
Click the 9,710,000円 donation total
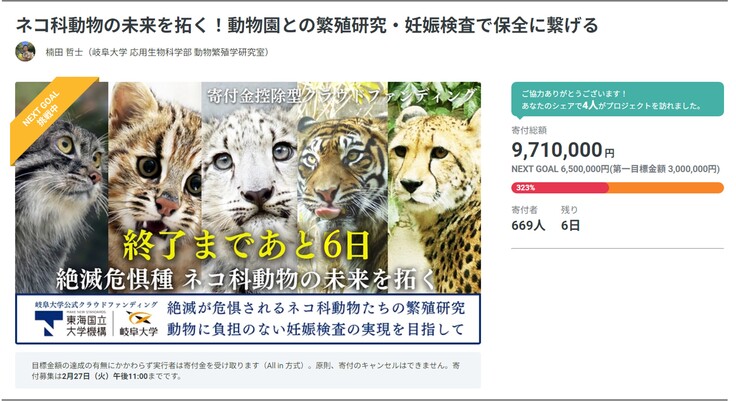563,150
